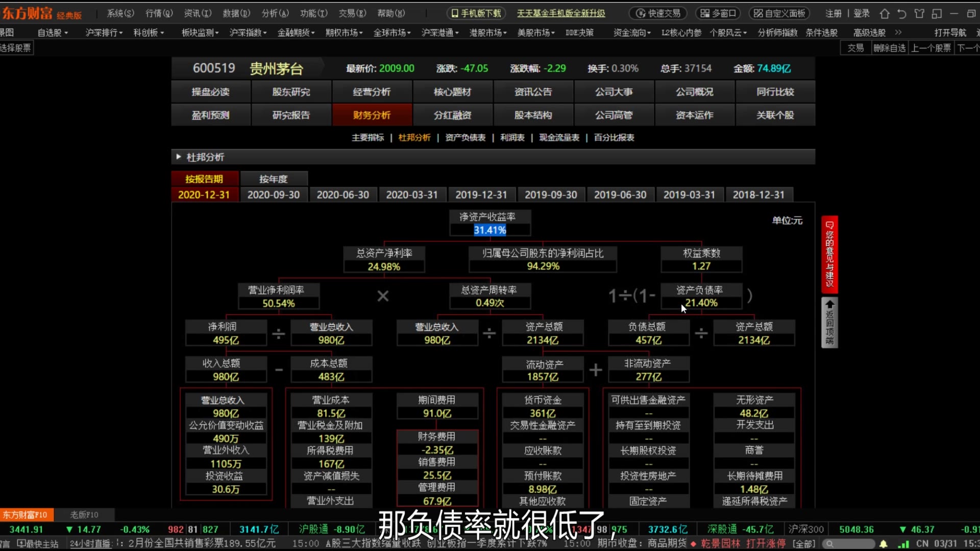Open the 盈利预测 section
Viewport: 980px width, 551px height.
(210, 115)
